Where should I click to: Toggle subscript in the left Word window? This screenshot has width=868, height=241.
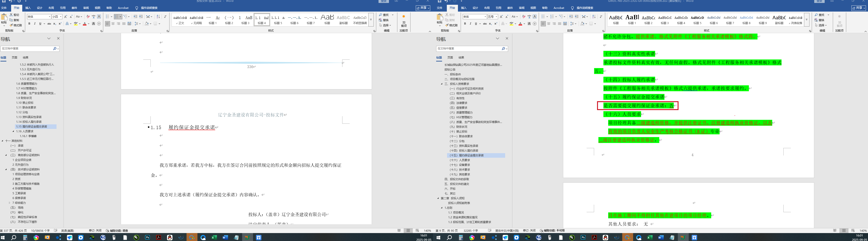click(x=55, y=24)
